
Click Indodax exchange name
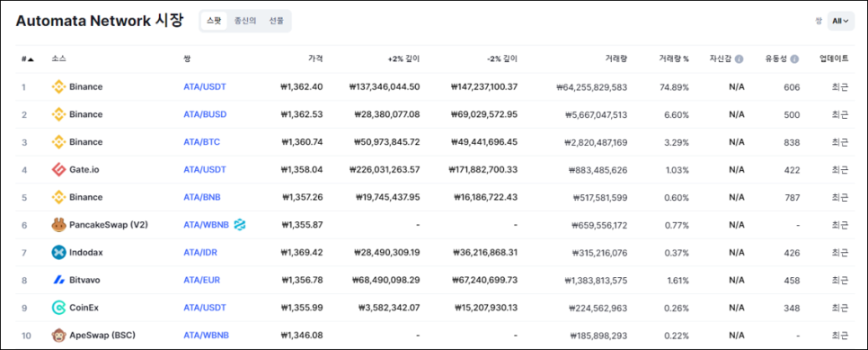(85, 253)
